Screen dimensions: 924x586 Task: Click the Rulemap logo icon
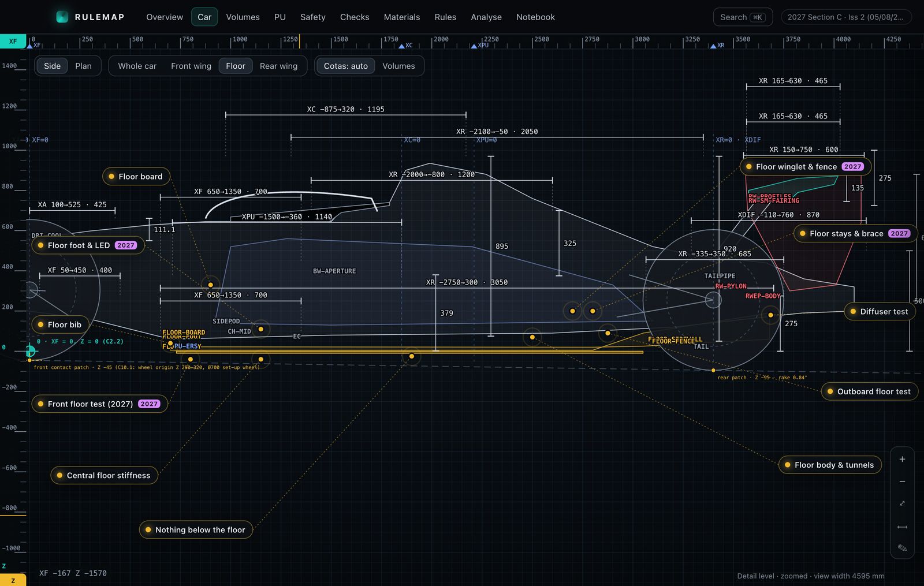click(62, 17)
